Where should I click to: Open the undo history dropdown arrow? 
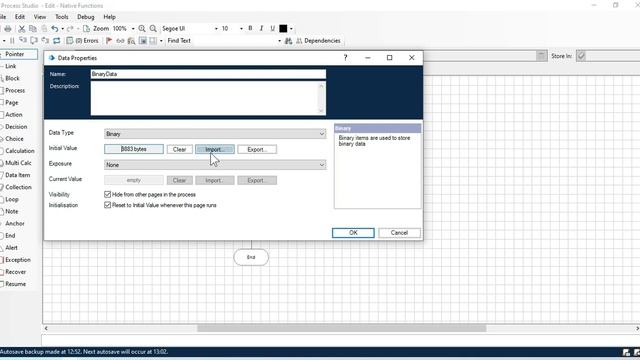pyautogui.click(x=62, y=29)
